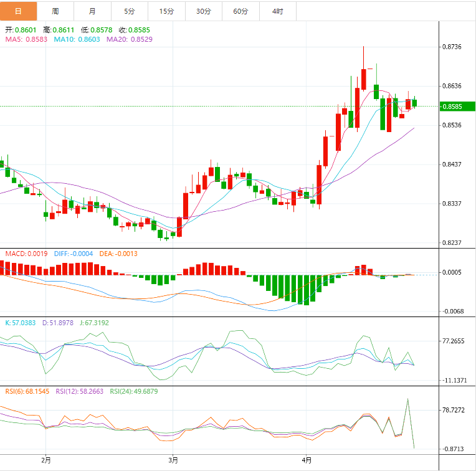Open the 月 monthly chart tab
The image size is (476, 471).
pos(92,11)
